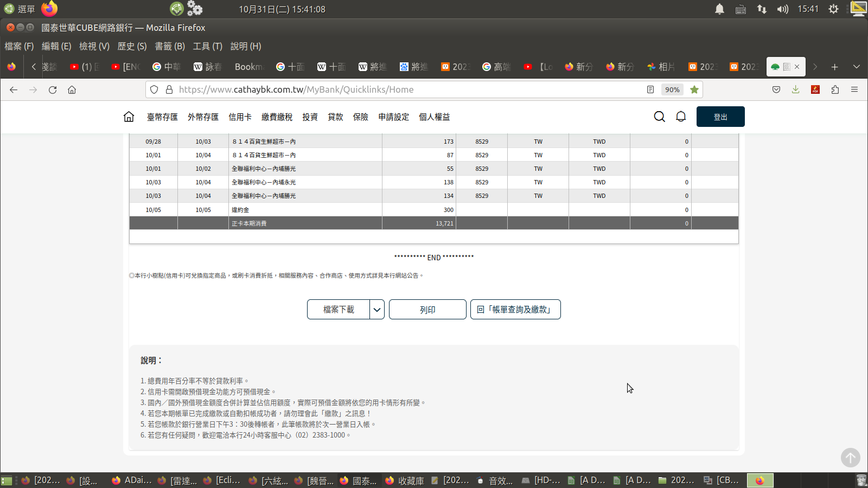868x488 pixels.
Task: Click the tracking protection shield icon
Action: point(154,89)
